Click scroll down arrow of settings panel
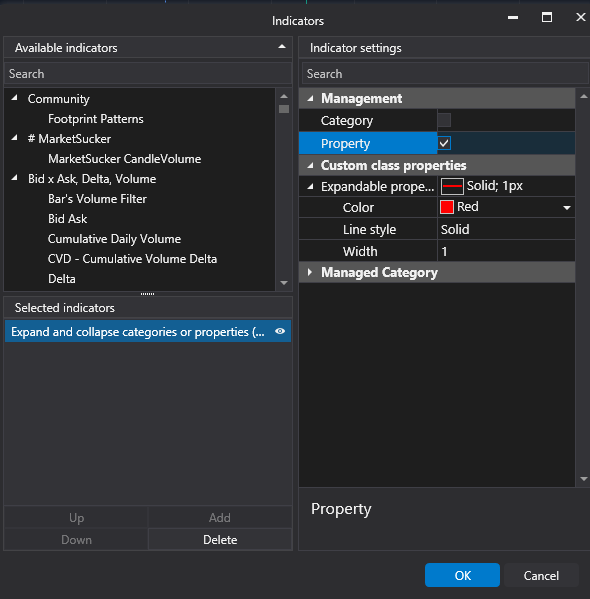This screenshot has height=599, width=590. click(x=584, y=479)
